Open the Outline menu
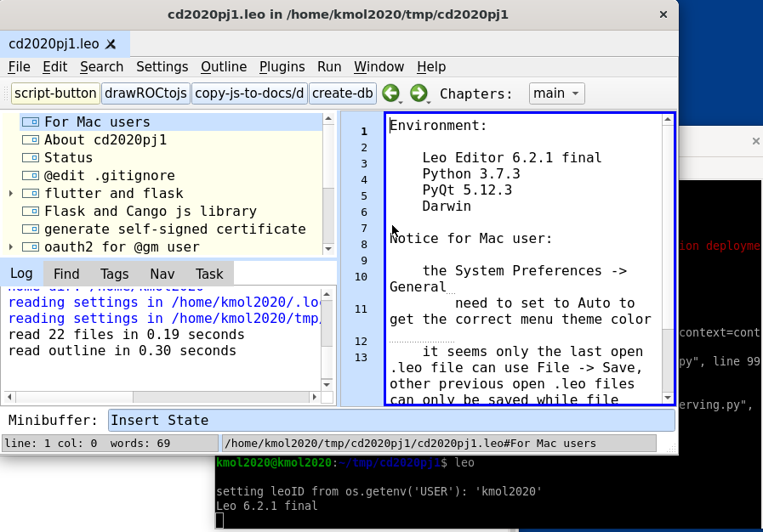The image size is (763, 532). (224, 67)
